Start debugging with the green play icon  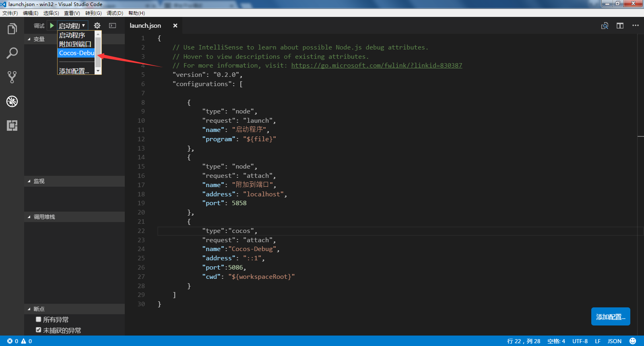(52, 25)
